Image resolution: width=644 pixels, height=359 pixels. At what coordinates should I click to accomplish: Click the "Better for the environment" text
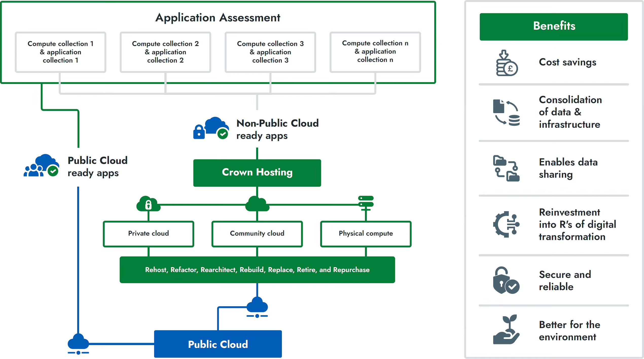(x=569, y=331)
